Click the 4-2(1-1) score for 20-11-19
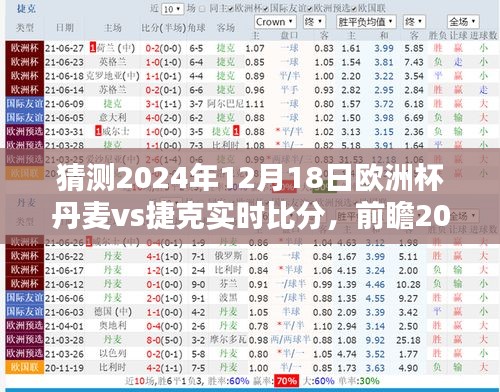This screenshot has height=392, width=500. coord(165,368)
